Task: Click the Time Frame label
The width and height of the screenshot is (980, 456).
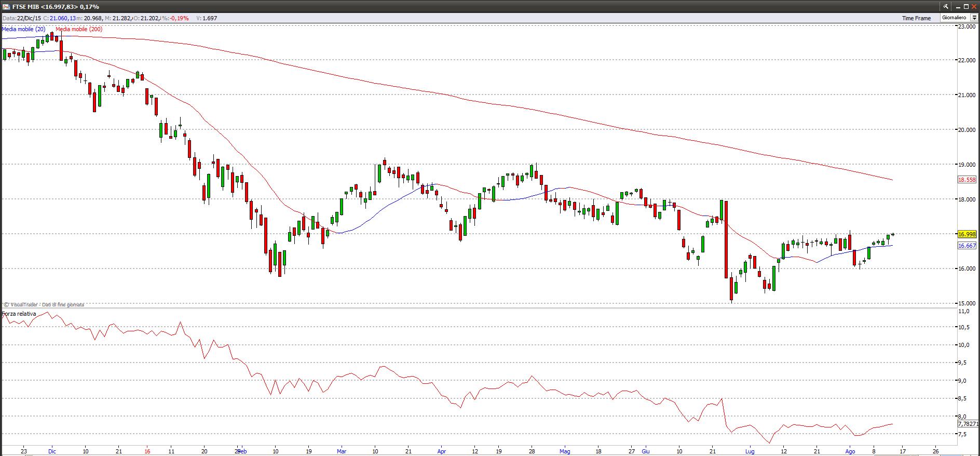Action: (x=916, y=18)
